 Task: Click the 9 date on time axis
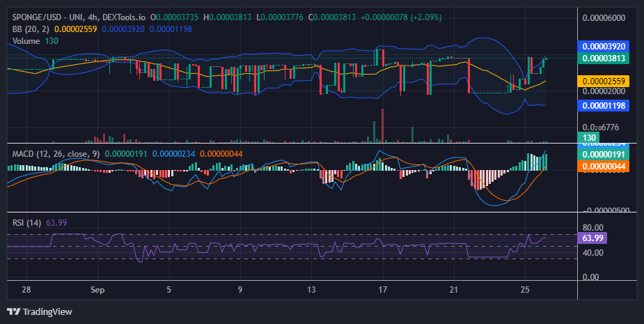tap(240, 289)
